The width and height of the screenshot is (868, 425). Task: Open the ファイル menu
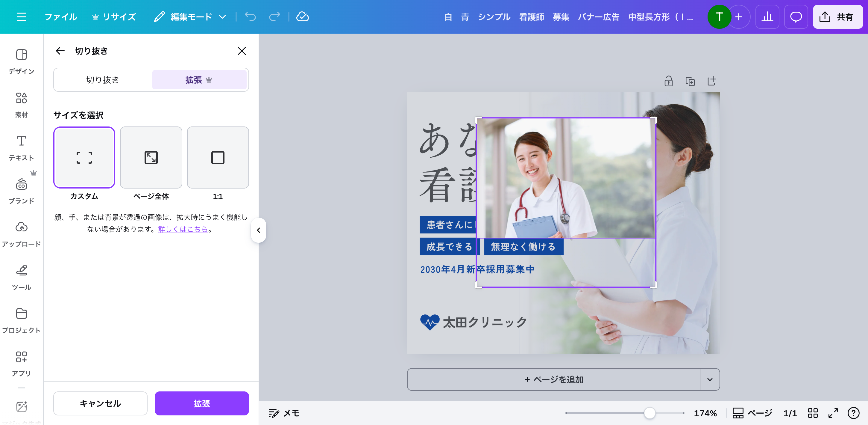click(61, 17)
